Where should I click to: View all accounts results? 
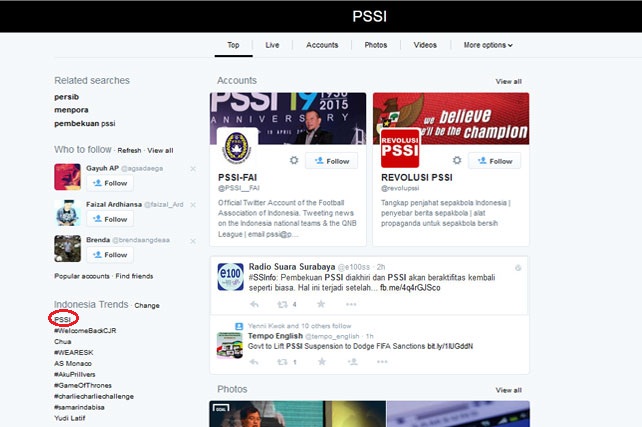tap(509, 81)
